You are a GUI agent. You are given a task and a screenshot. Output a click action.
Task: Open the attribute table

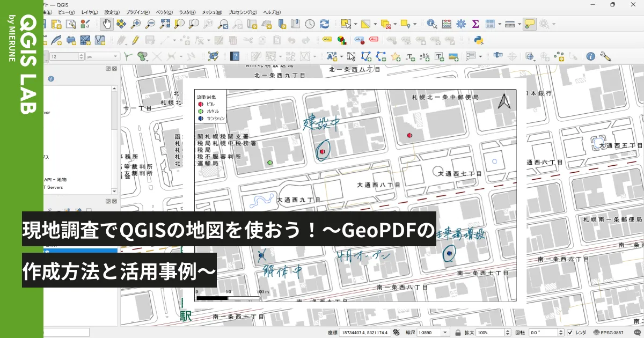click(x=491, y=24)
